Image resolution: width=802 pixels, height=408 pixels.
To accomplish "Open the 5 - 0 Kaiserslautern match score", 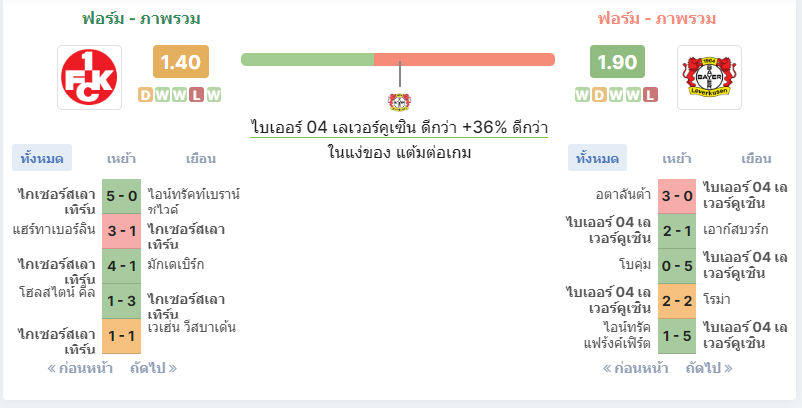I will point(121,196).
